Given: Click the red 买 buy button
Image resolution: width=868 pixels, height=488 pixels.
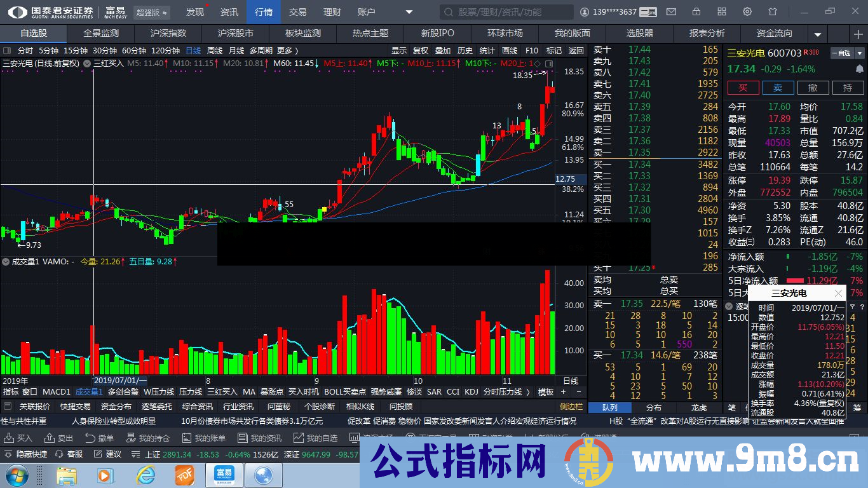Looking at the screenshot, I should click(x=743, y=87).
